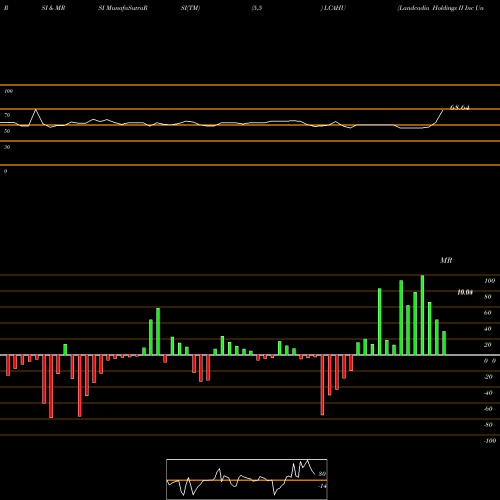The height and width of the screenshot is (500, 500).
Task: Click the '-80' label on the MR axis
Action: click(489, 425)
